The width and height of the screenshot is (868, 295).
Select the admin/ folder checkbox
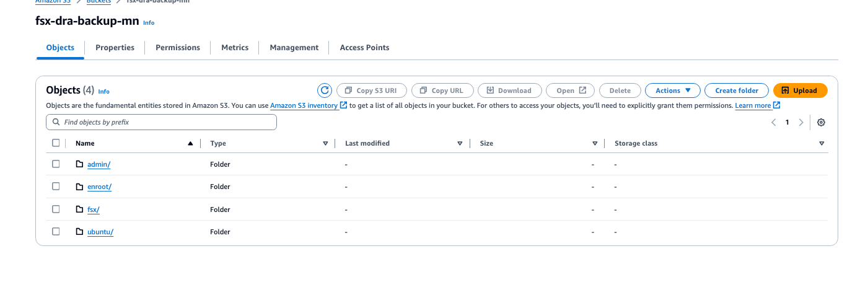tap(56, 164)
